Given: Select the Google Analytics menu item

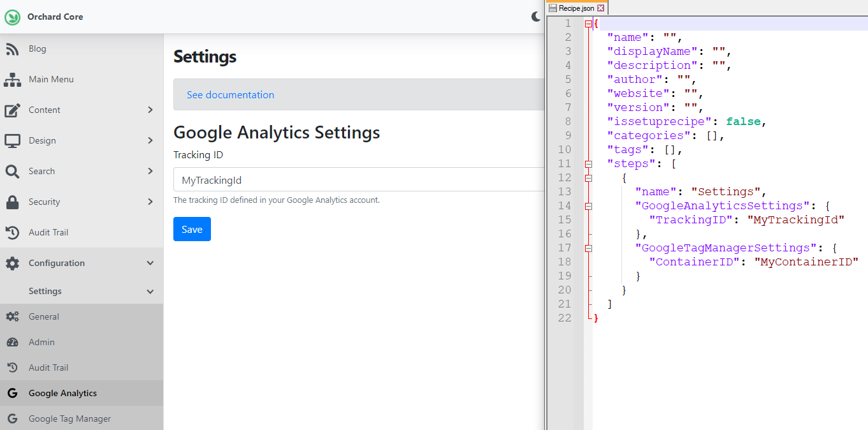Looking at the screenshot, I should pyautogui.click(x=82, y=394).
